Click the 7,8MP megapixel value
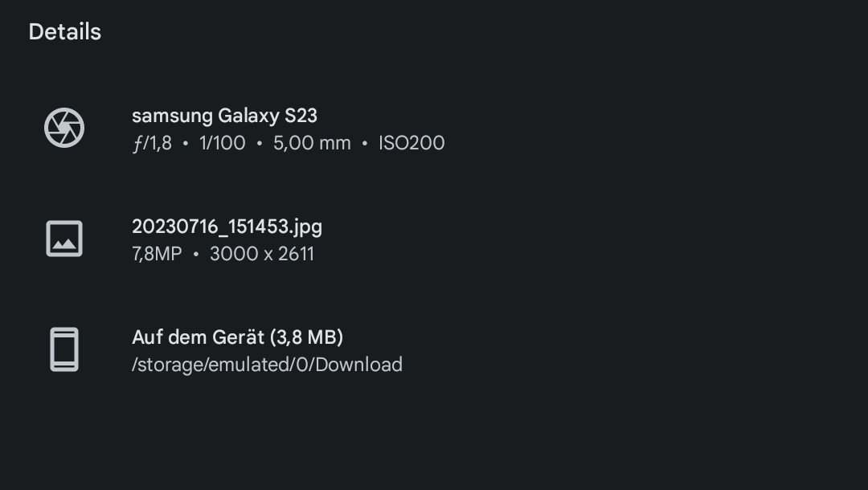The height and width of the screenshot is (490, 868). point(157,255)
